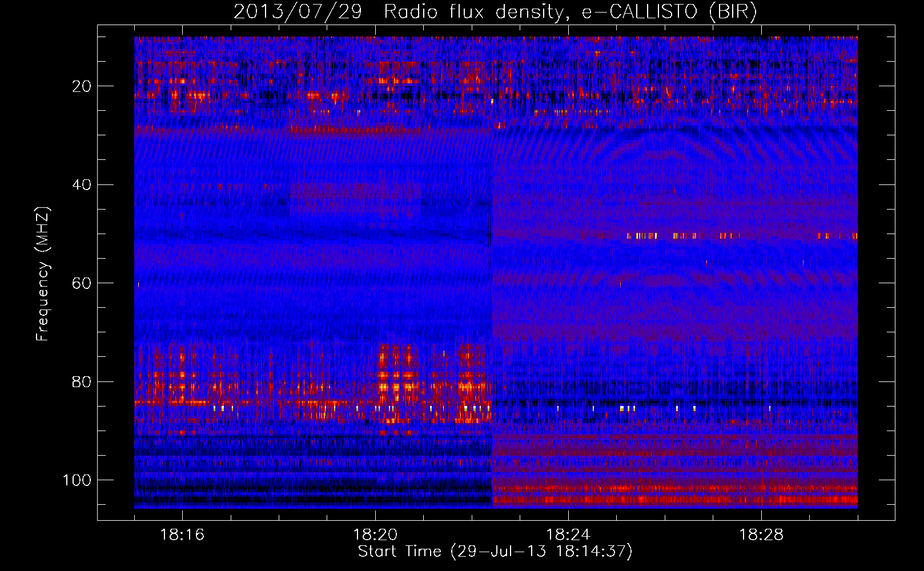
Task: Click the '100' frequency tick label
Action: [78, 480]
